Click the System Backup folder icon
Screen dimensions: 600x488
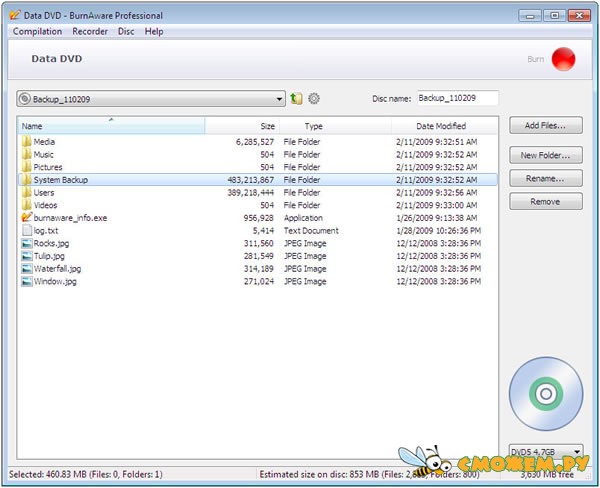[x=27, y=180]
